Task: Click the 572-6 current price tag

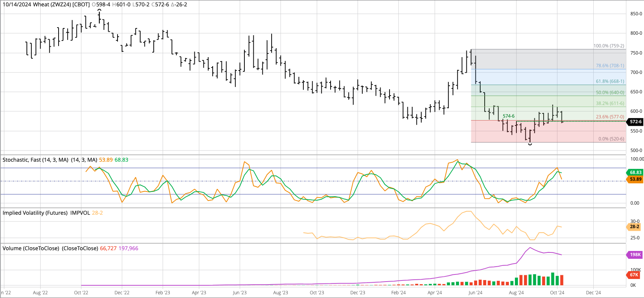Action: click(635, 122)
